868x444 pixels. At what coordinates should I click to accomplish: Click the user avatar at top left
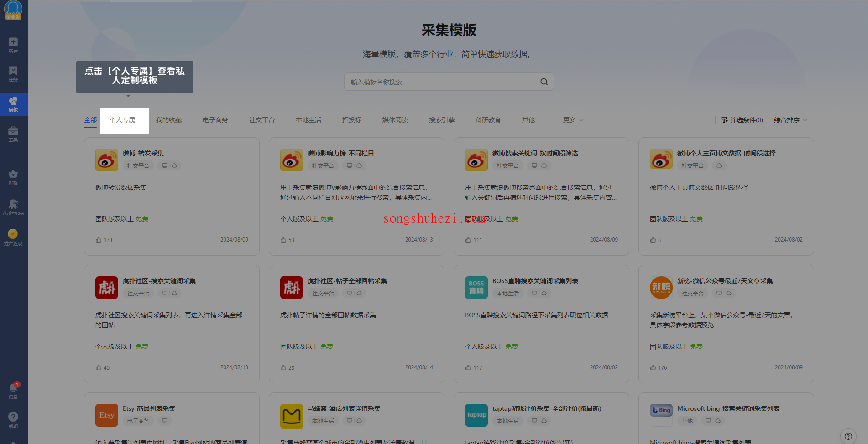13,10
